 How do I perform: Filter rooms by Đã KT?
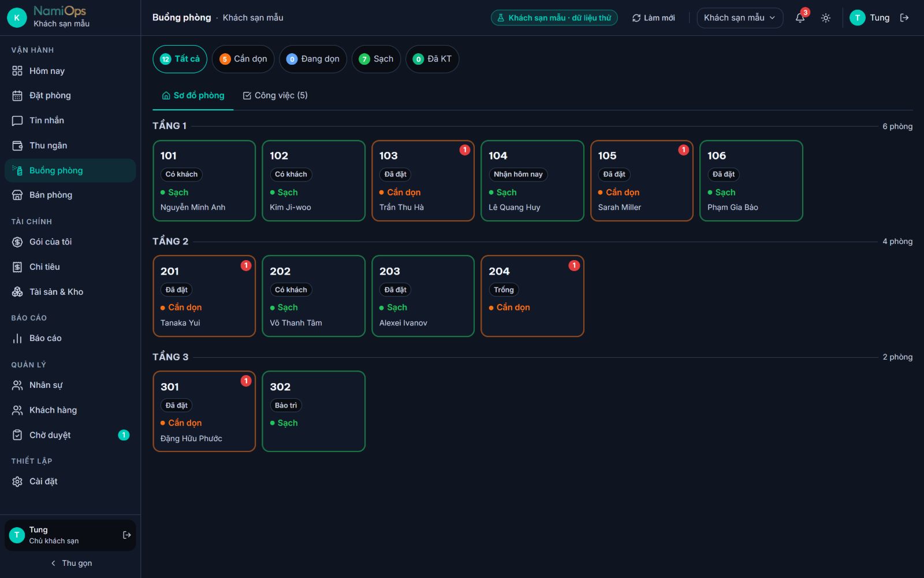[x=432, y=59]
